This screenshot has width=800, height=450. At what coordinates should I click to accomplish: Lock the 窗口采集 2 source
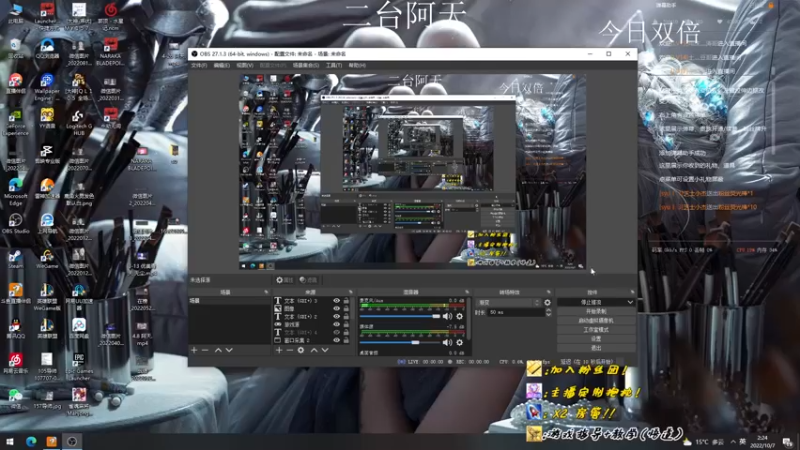[x=346, y=340]
